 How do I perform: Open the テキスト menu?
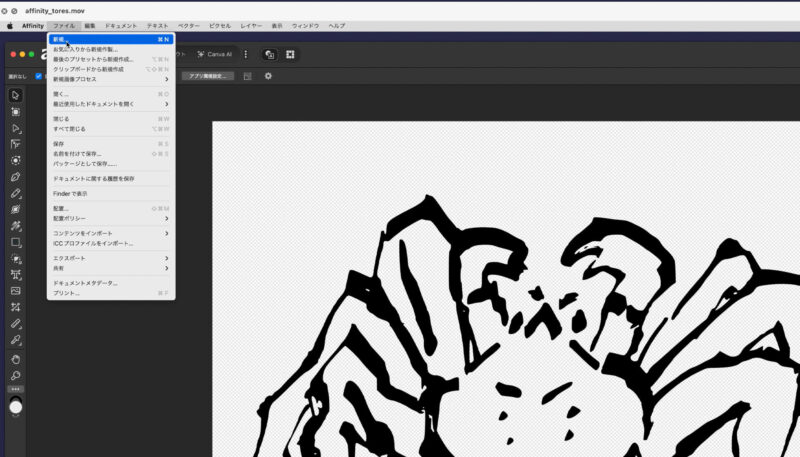(157, 26)
